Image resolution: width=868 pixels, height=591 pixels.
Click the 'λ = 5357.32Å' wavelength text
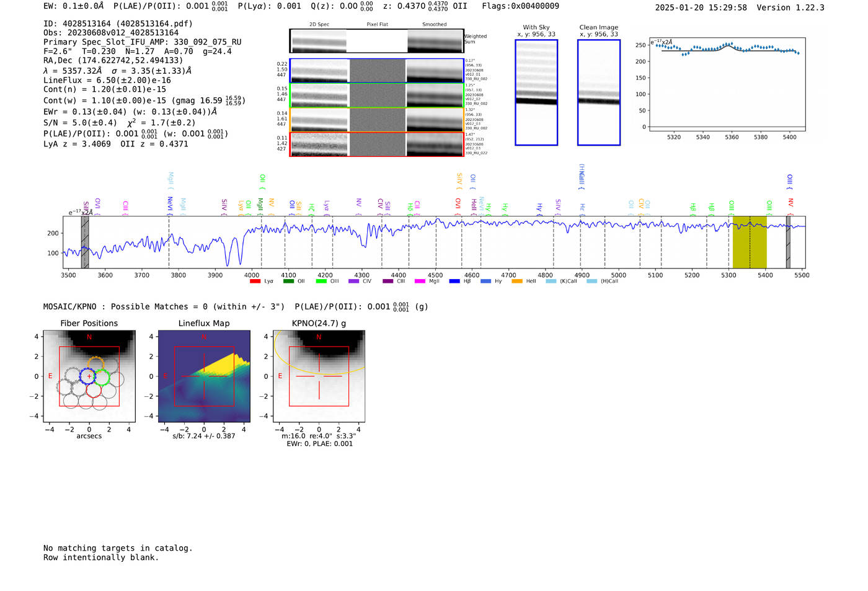click(x=73, y=71)
